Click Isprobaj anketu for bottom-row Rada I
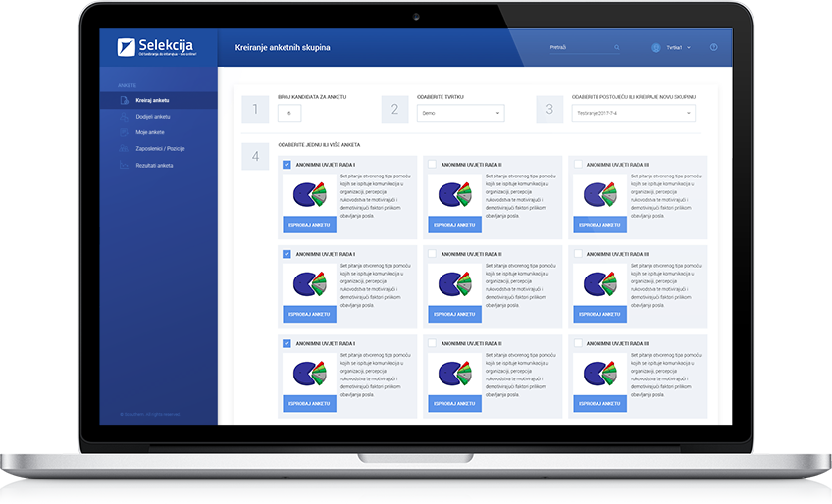Screen dimensions: 832x504 309,404
